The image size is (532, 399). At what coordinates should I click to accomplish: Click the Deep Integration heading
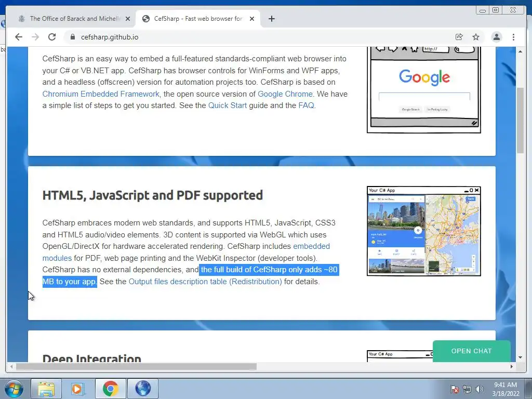pos(91,357)
